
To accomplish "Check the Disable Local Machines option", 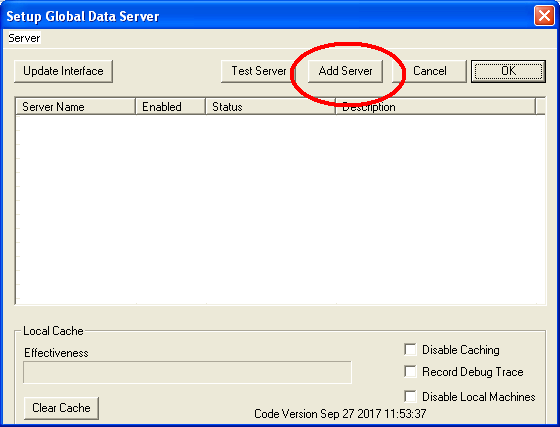I will click(410, 396).
